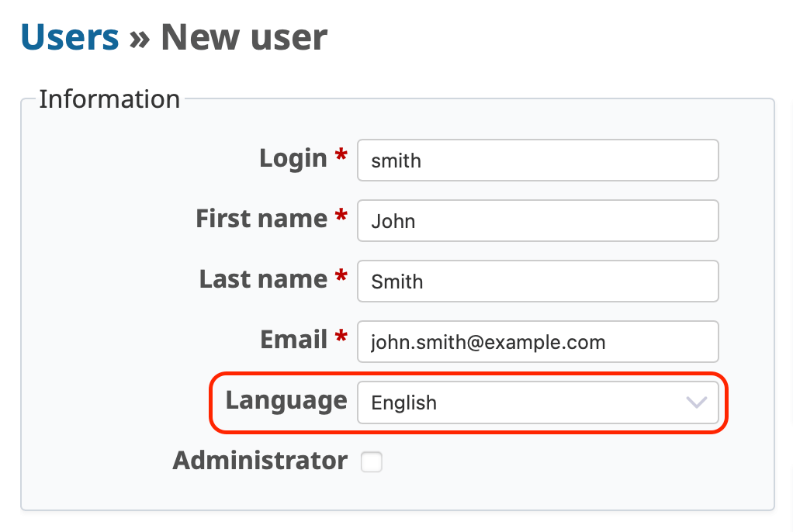Screen dimensions: 793x532
Task: Click the red asterisk beside Login
Action: (x=341, y=156)
